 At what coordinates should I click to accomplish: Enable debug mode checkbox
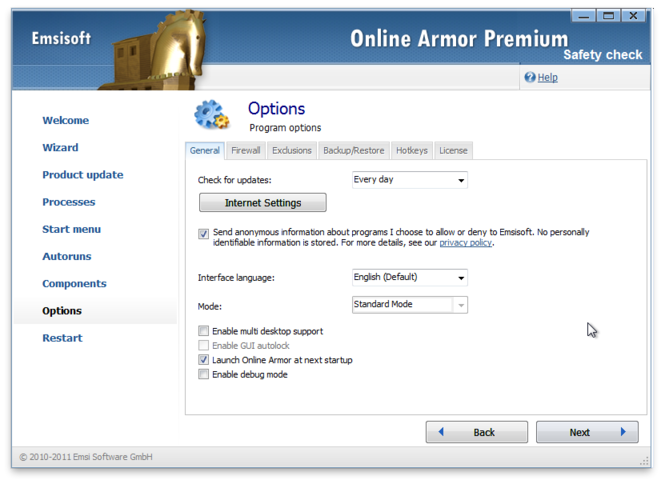tap(204, 374)
